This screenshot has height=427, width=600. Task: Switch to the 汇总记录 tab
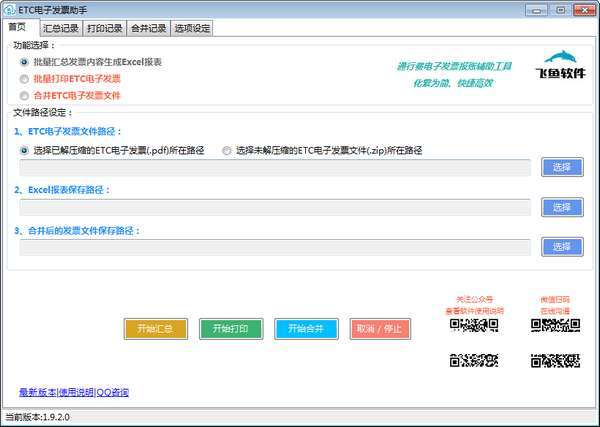(61, 28)
